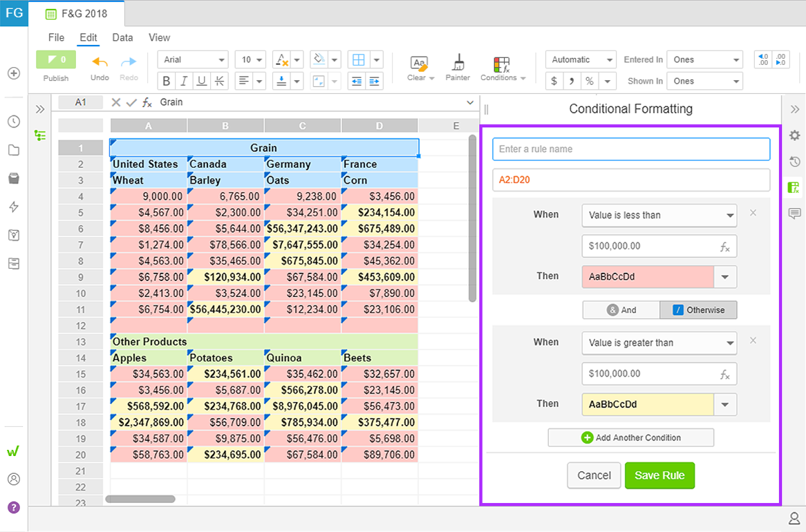Confirm formula bar entry (check icon)
This screenshot has height=532, width=806.
[131, 102]
